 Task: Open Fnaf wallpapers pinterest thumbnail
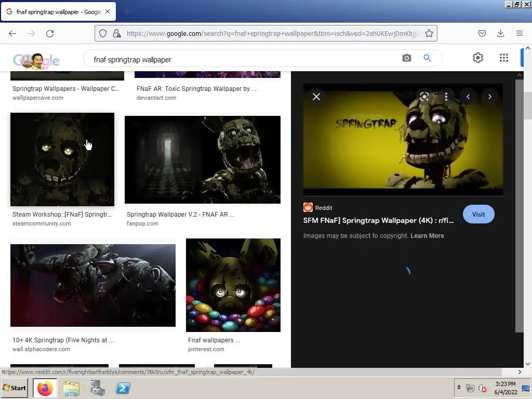click(x=233, y=285)
